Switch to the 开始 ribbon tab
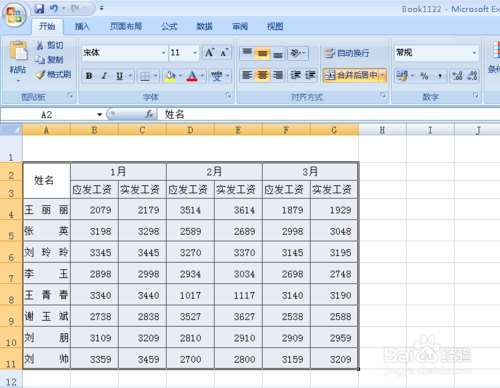 click(x=47, y=26)
